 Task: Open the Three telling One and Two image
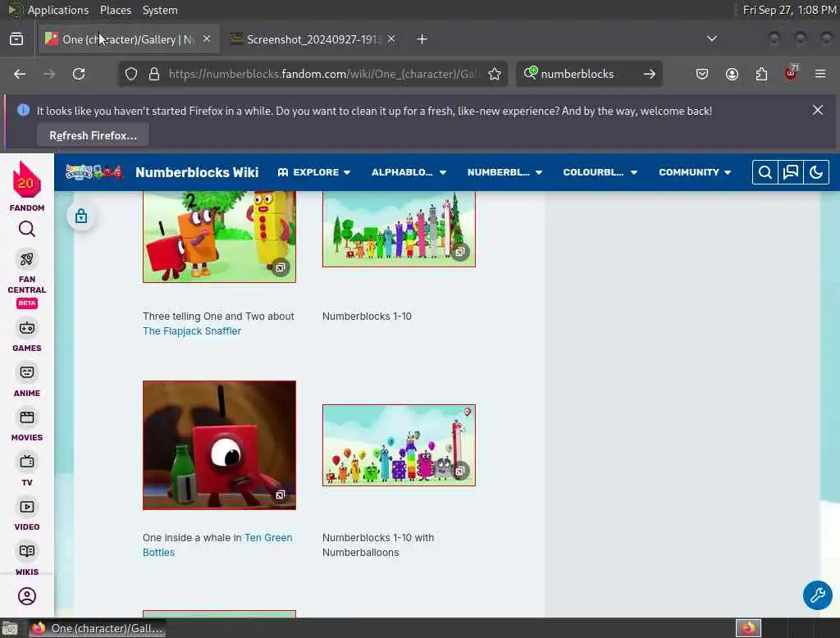[x=219, y=236]
